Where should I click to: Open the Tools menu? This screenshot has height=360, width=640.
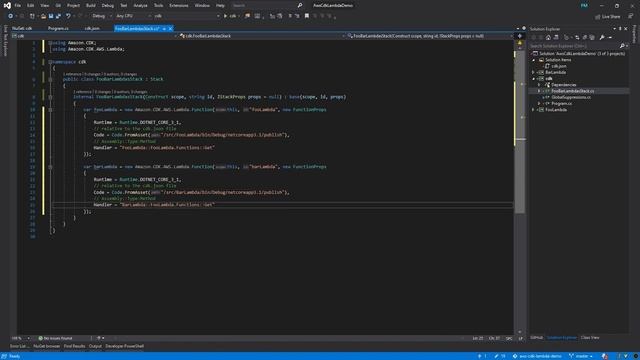(158, 6)
